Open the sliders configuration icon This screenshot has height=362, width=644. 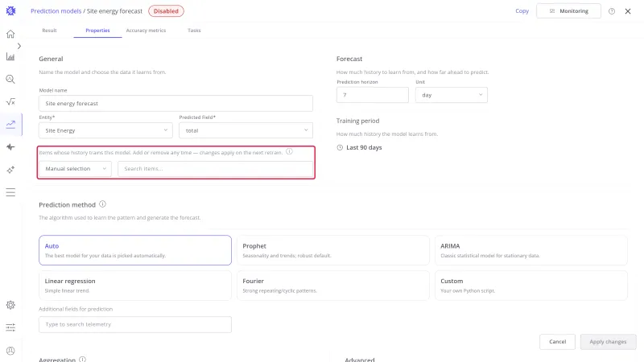click(10, 327)
